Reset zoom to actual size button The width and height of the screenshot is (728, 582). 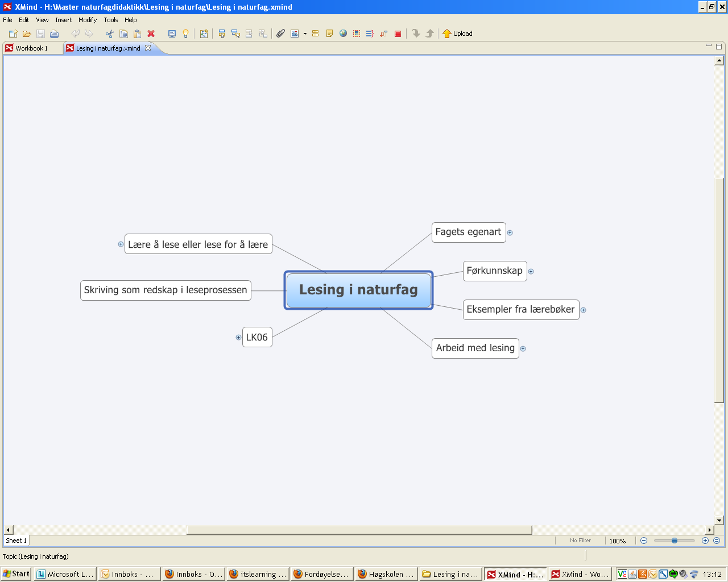point(717,541)
